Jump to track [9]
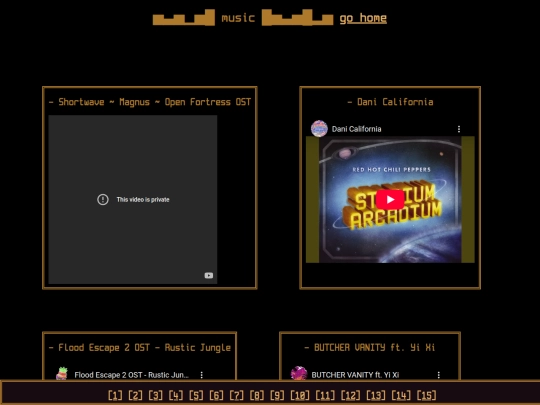This screenshot has width=540, height=405. click(x=277, y=395)
